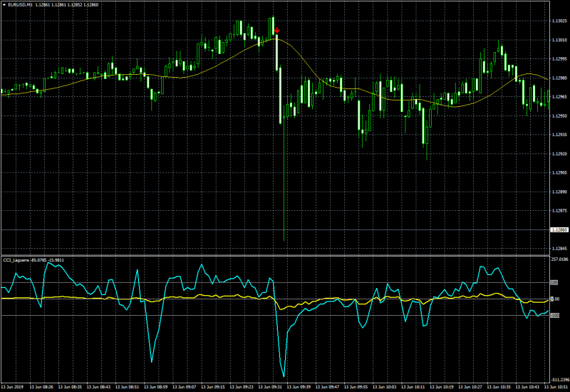Click the 13 Jun 08:35 time label

(70, 387)
